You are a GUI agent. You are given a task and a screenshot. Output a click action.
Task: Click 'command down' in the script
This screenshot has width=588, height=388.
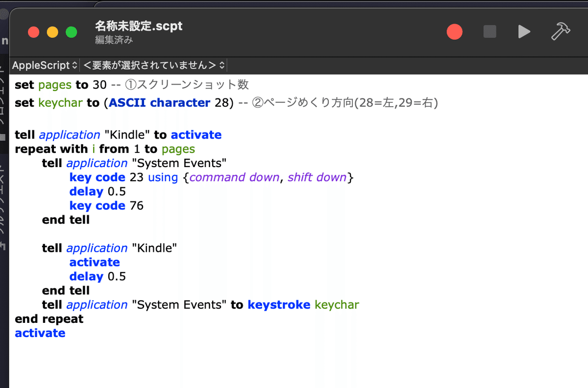[234, 177]
